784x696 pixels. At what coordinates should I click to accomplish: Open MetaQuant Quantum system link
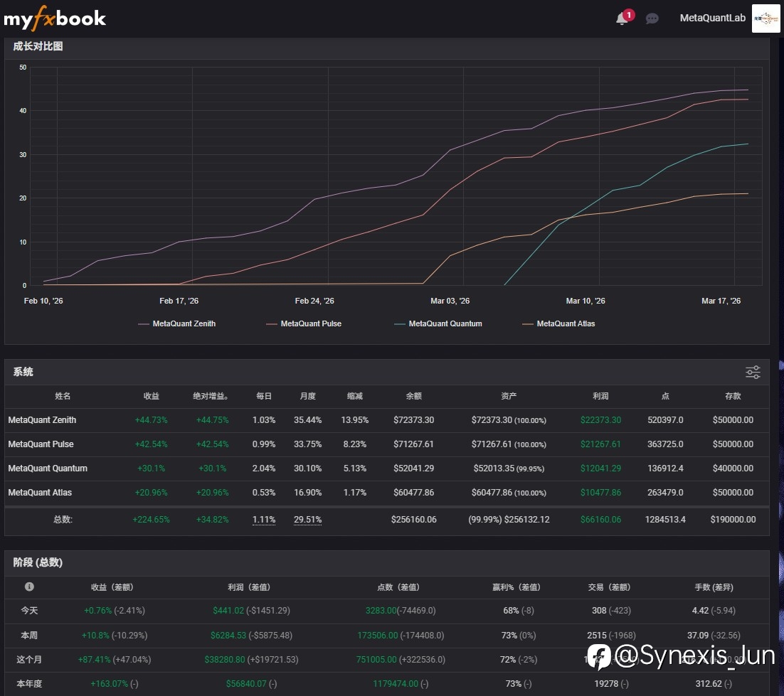click(x=48, y=469)
